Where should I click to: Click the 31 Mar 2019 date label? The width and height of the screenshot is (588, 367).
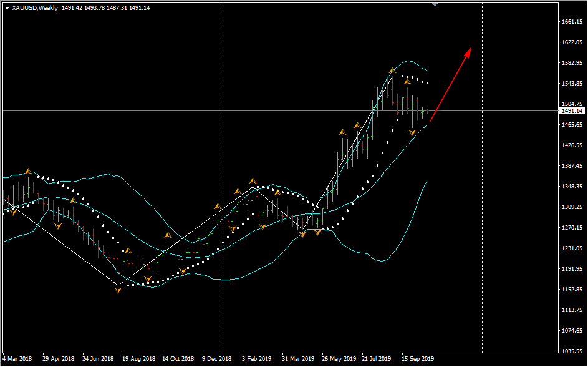point(298,359)
